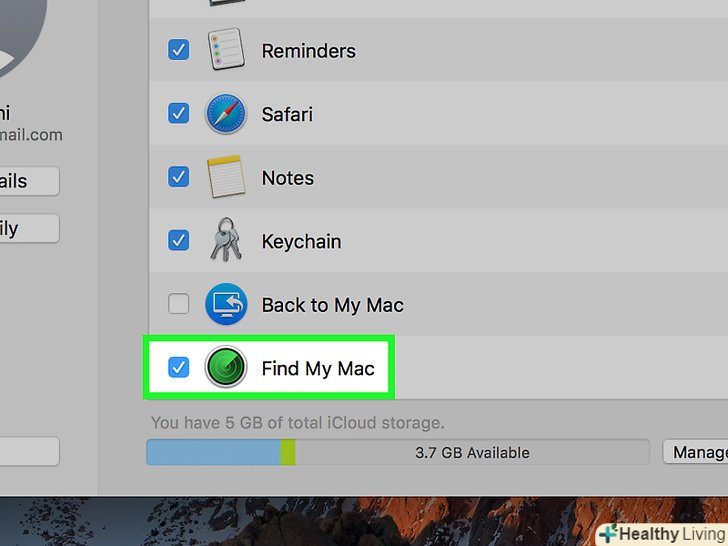Select the Find My Mac label text
Image resolution: width=728 pixels, height=546 pixels.
click(x=318, y=368)
